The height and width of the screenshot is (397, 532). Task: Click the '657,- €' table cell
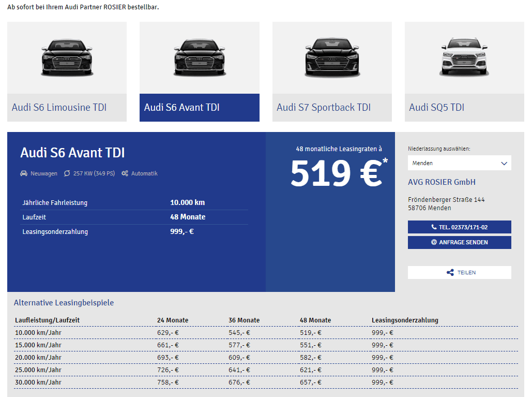coord(310,382)
